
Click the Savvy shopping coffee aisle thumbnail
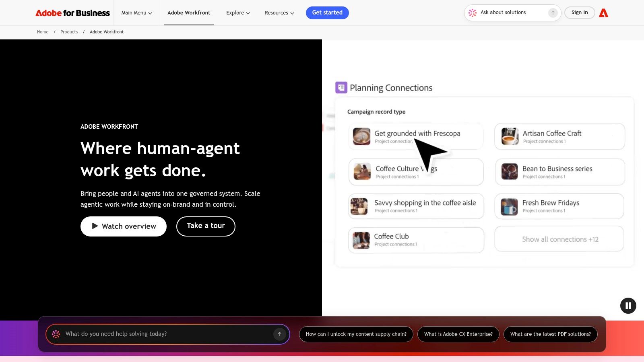[x=359, y=206]
